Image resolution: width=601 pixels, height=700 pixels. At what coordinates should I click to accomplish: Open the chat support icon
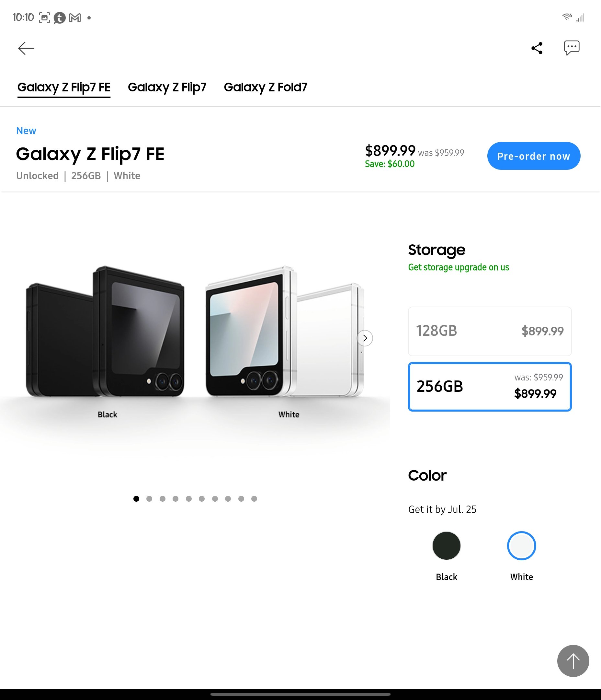(572, 48)
